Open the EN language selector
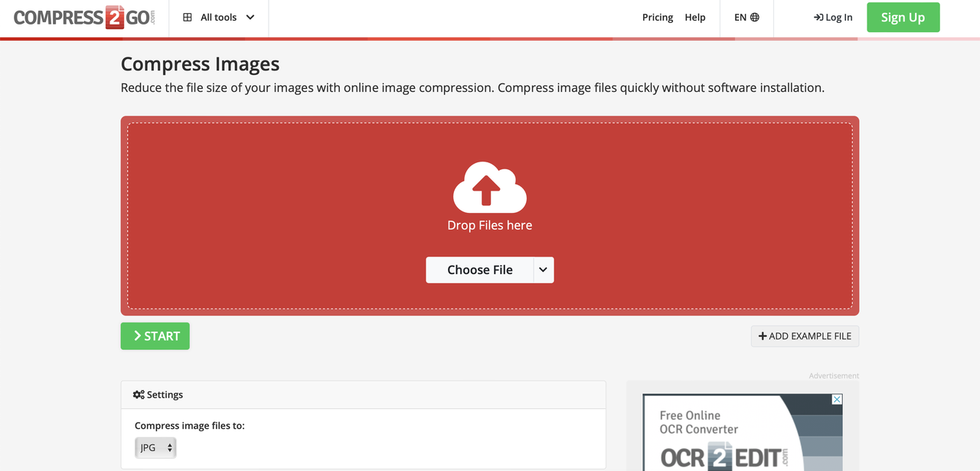Screen dimensions: 980x471 tap(746, 17)
